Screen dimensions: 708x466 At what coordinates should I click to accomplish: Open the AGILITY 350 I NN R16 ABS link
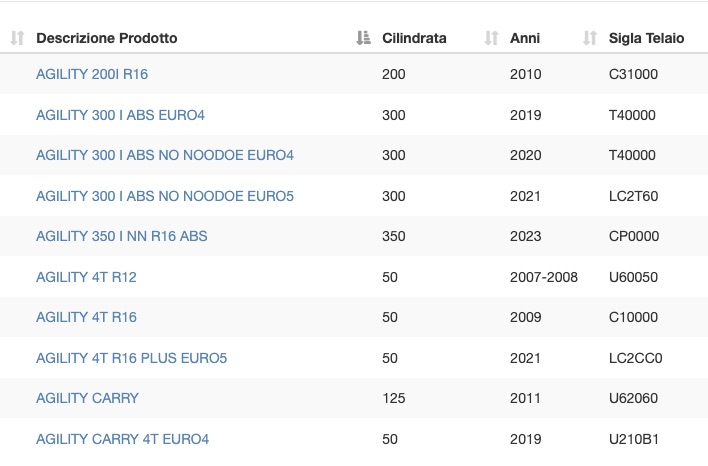click(121, 236)
